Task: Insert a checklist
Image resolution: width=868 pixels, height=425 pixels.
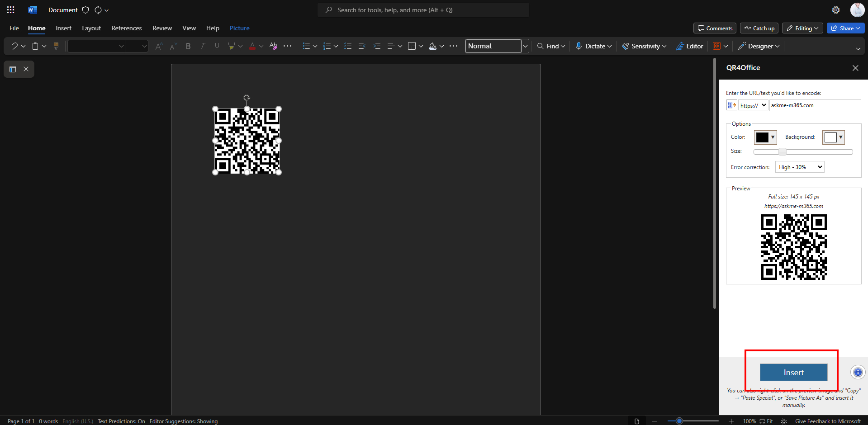Action: [x=348, y=46]
